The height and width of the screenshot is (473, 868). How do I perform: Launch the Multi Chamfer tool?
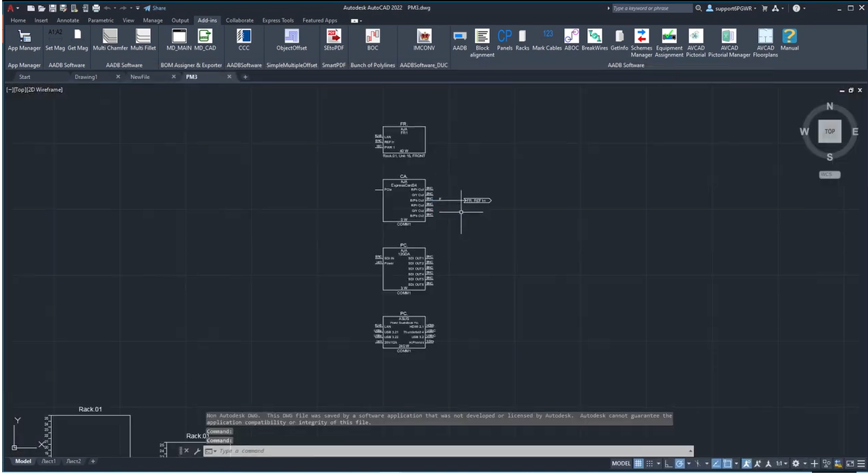[109, 37]
